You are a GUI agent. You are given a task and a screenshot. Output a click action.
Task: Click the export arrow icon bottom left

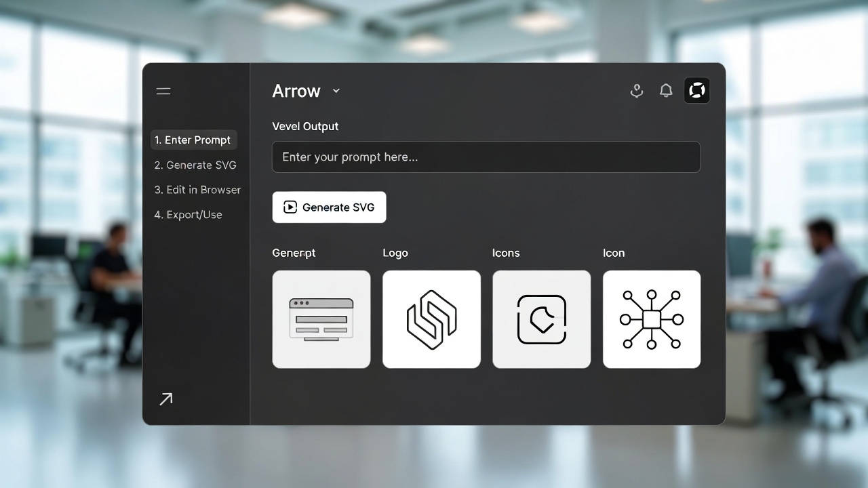(x=165, y=399)
